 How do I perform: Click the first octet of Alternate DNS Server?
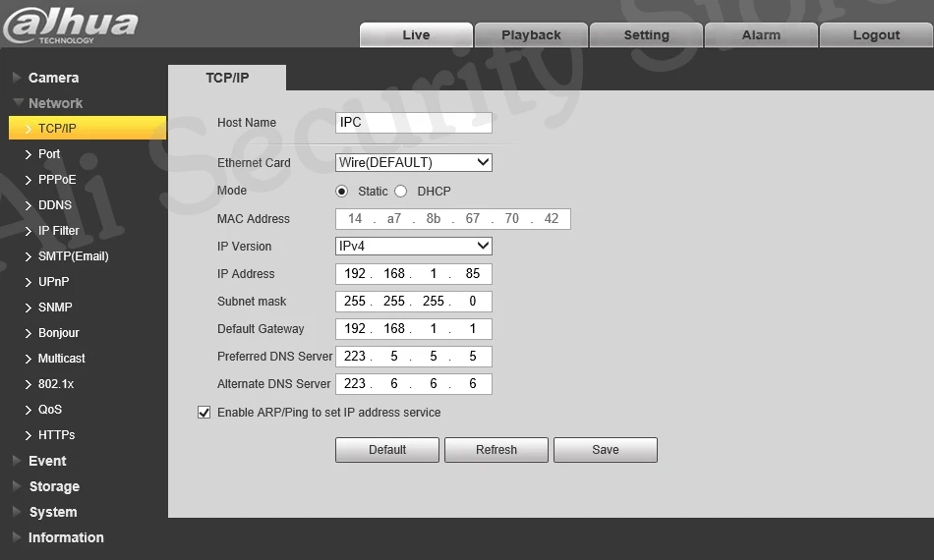click(x=354, y=384)
